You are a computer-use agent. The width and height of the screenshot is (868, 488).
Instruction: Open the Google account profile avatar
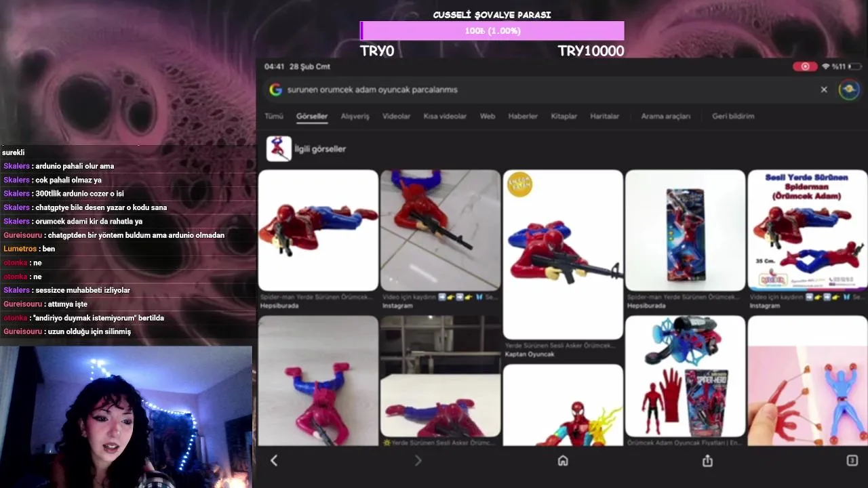pyautogui.click(x=849, y=89)
